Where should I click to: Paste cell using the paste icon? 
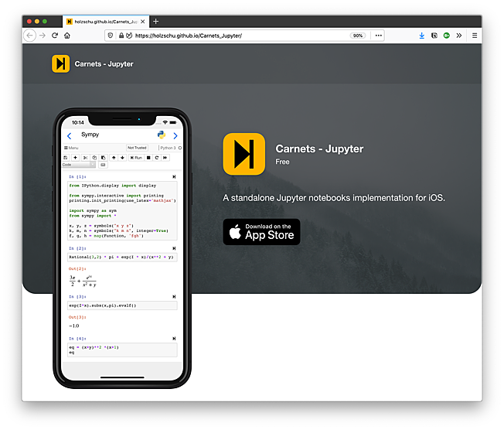click(x=103, y=158)
